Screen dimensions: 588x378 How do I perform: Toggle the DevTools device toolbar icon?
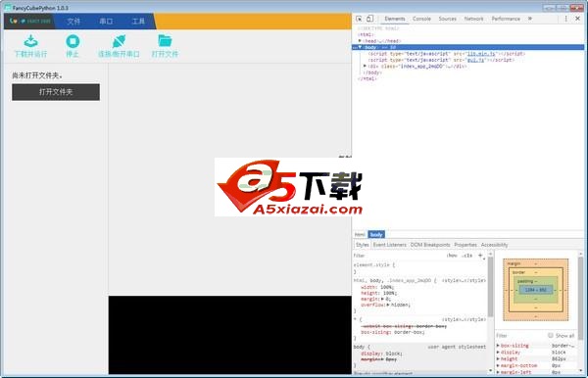(369, 19)
